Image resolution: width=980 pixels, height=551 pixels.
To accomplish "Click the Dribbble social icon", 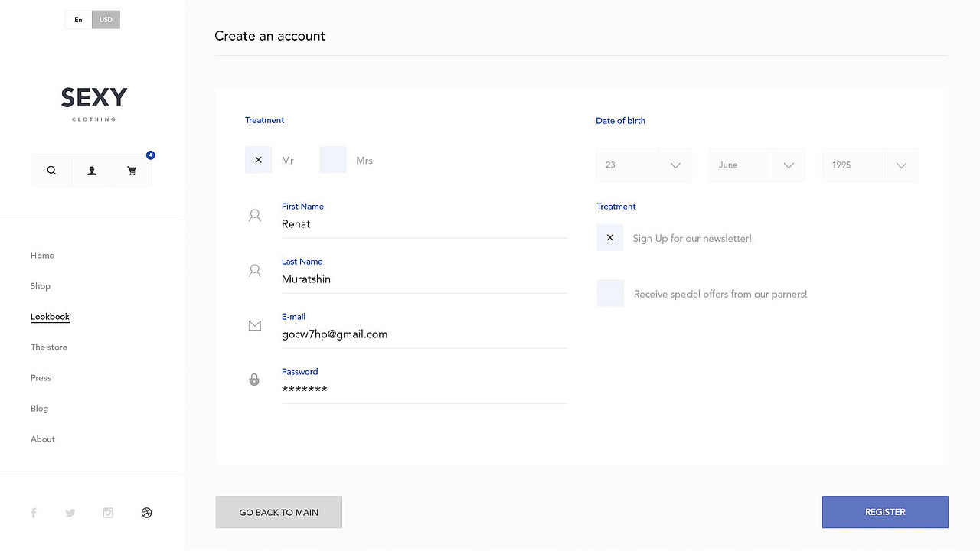I will [x=147, y=513].
